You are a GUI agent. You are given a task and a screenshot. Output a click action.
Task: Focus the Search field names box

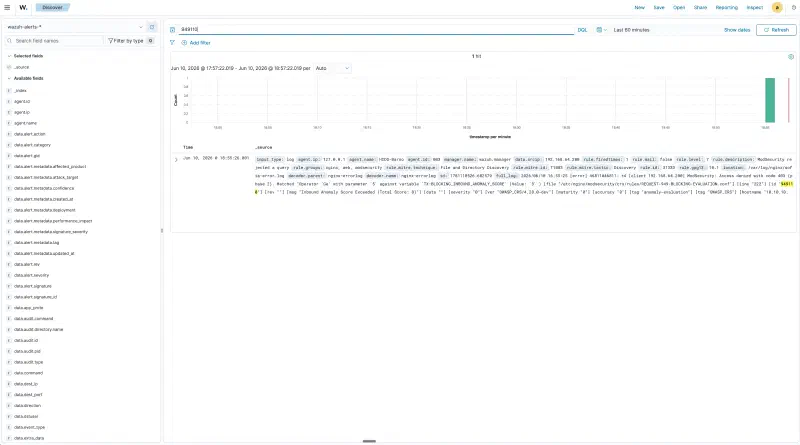tap(54, 41)
